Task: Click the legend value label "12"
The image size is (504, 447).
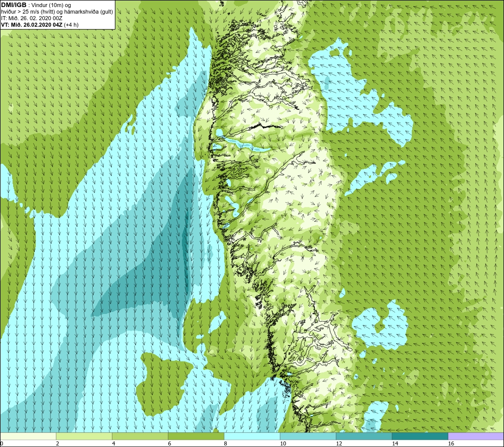Action: pyautogui.click(x=339, y=443)
